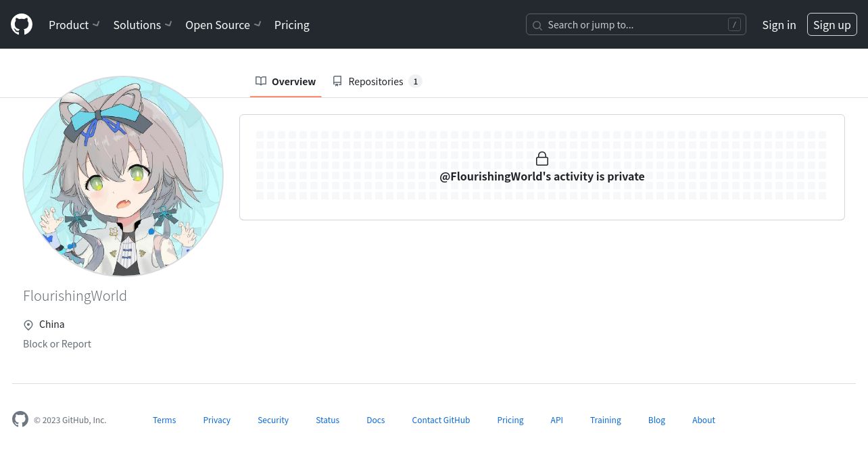The width and height of the screenshot is (868, 461).
Task: Select the 2023 GitHub, Inc. copyright text
Action: pyautogui.click(x=70, y=420)
